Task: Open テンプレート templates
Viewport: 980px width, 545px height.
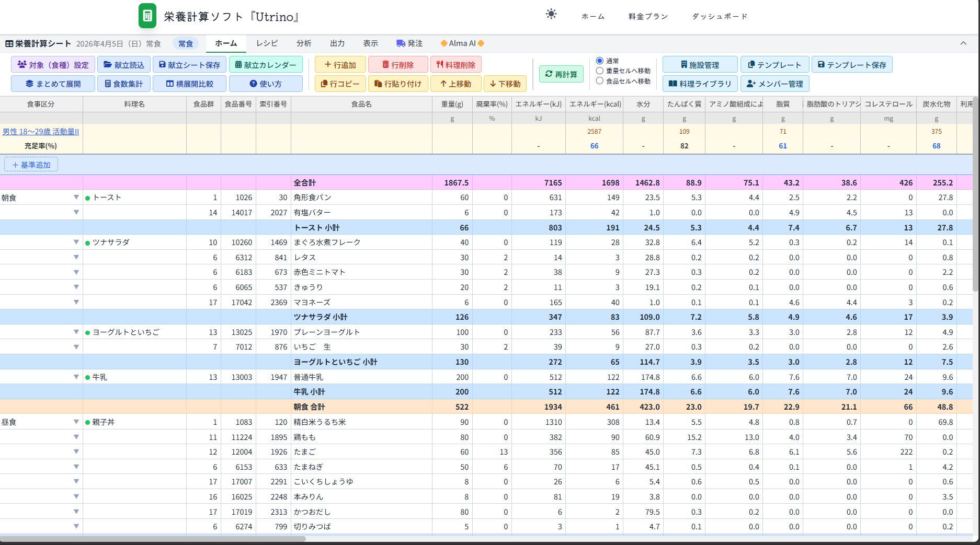Action: point(775,65)
